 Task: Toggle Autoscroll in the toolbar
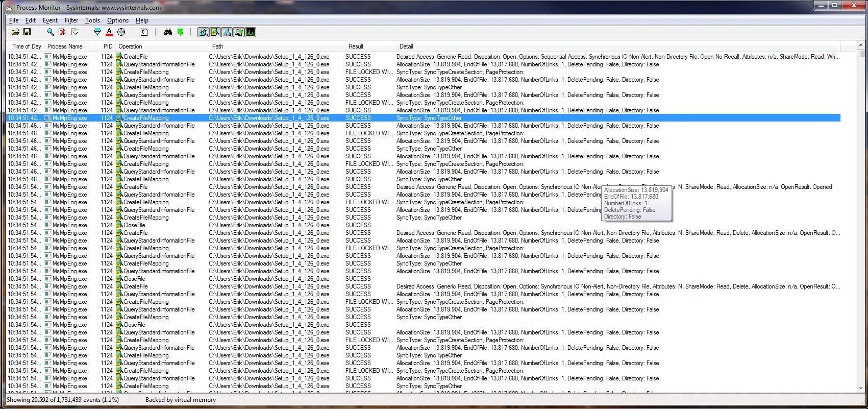62,32
